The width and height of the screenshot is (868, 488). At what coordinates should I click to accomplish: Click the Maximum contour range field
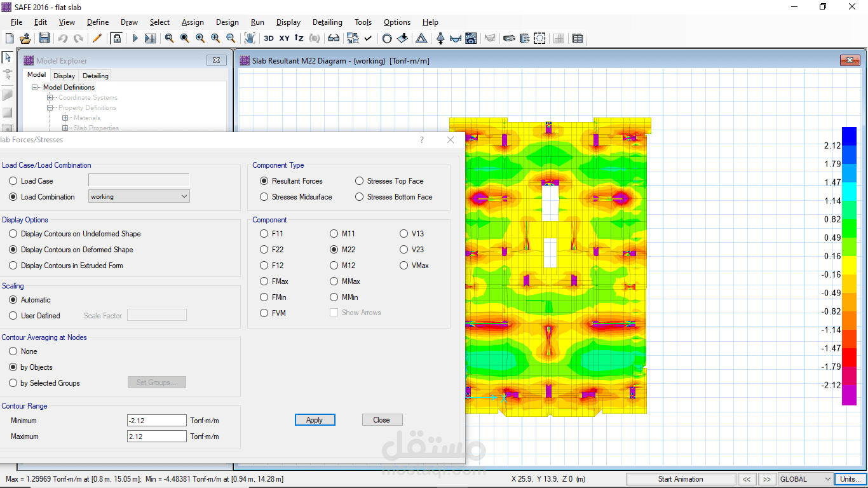click(x=156, y=437)
